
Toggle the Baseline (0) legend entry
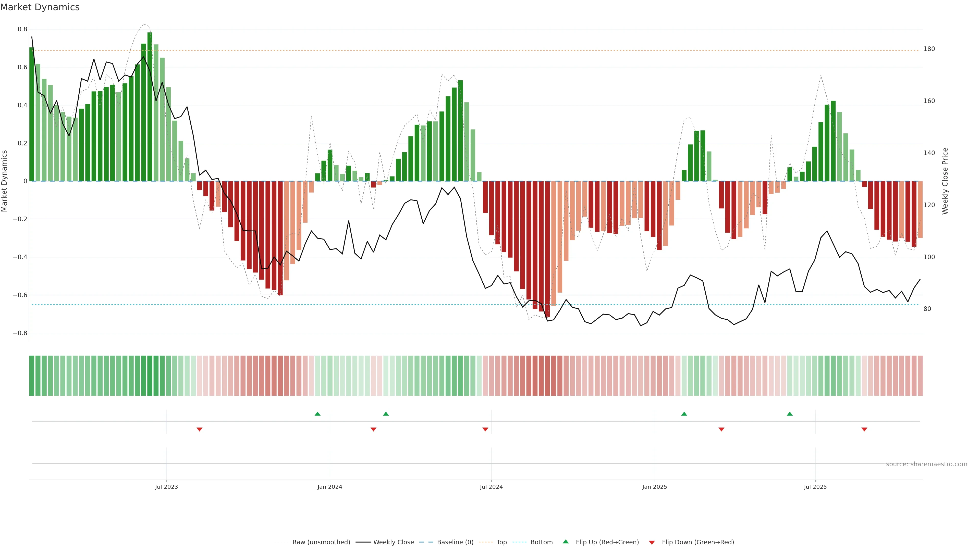(x=455, y=542)
